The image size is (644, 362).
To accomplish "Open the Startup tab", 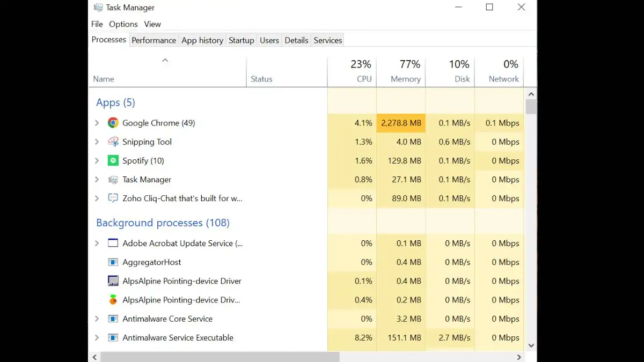I will click(241, 40).
